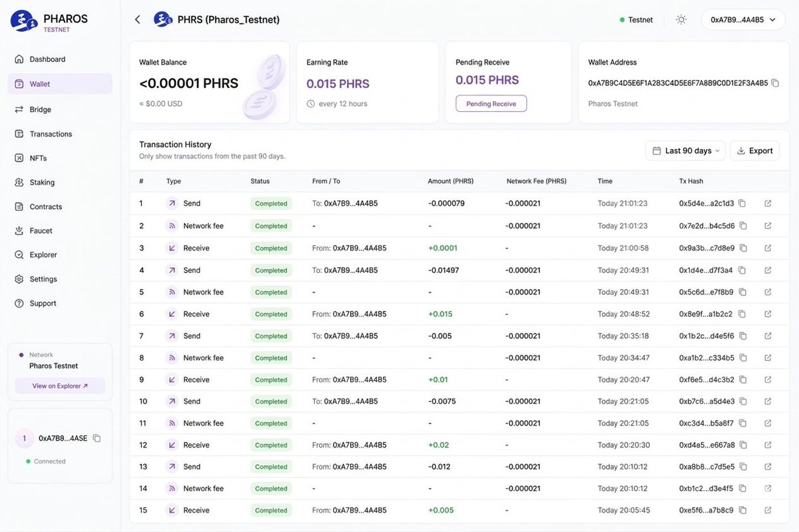Copy tx hash 0xf6e5...d4c3b2

coord(742,380)
